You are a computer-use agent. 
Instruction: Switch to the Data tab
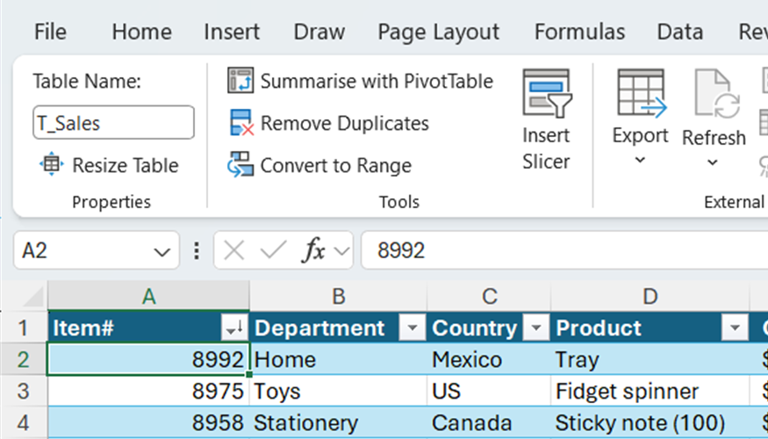[x=680, y=32]
